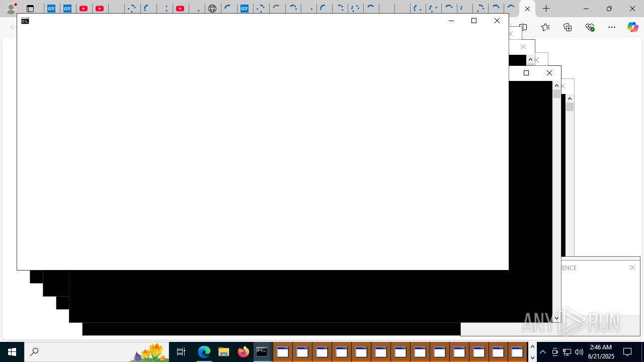Open the Edge profile avatar menu
644x362 pixels.
point(11,9)
